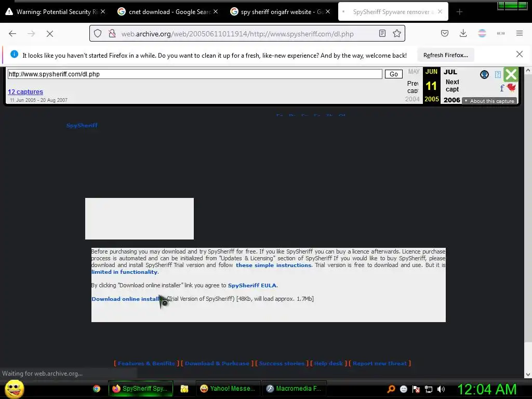The height and width of the screenshot is (399, 532).
Task: Open the tracking protection shield icon
Action: (x=98, y=34)
